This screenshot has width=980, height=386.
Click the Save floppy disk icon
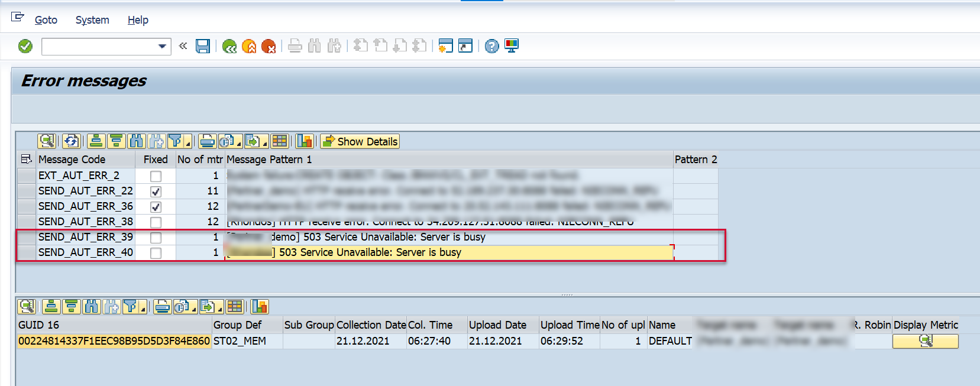click(203, 46)
